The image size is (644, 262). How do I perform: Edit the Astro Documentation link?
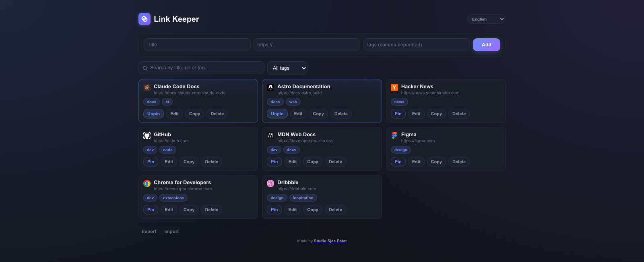click(x=298, y=114)
